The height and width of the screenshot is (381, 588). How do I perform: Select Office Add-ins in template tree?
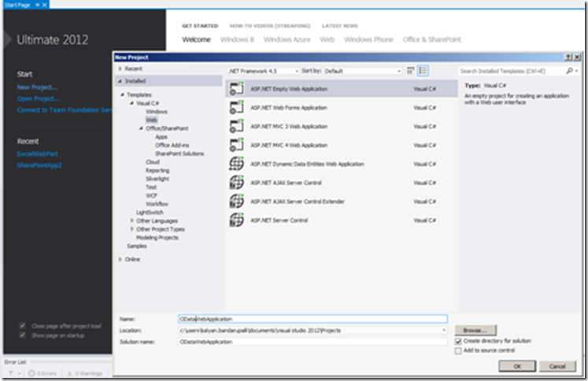tap(172, 145)
